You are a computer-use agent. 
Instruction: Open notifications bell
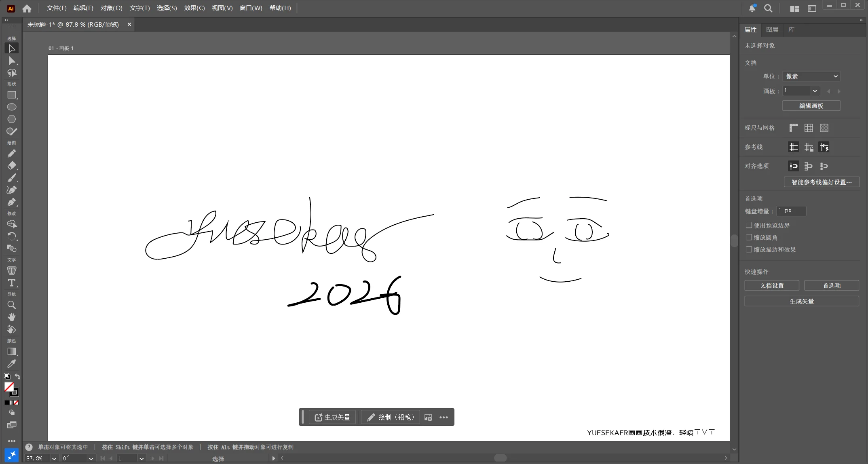[x=752, y=8]
